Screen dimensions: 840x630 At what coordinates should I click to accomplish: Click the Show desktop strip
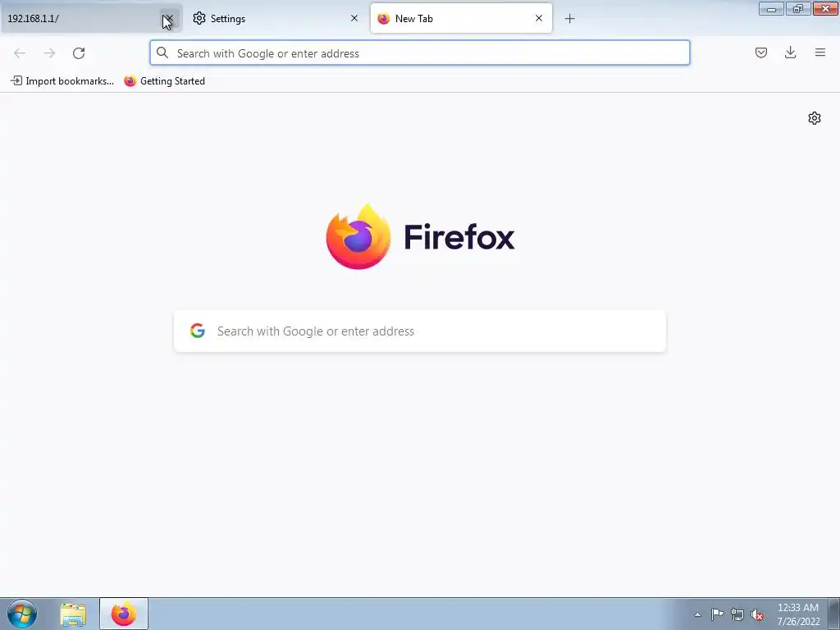click(834, 614)
